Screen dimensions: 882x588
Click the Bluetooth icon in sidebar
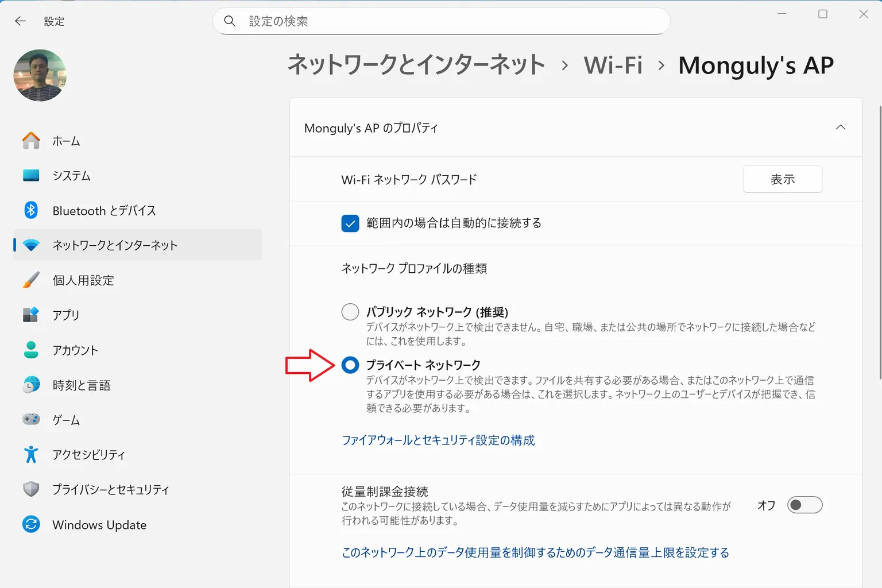31,210
